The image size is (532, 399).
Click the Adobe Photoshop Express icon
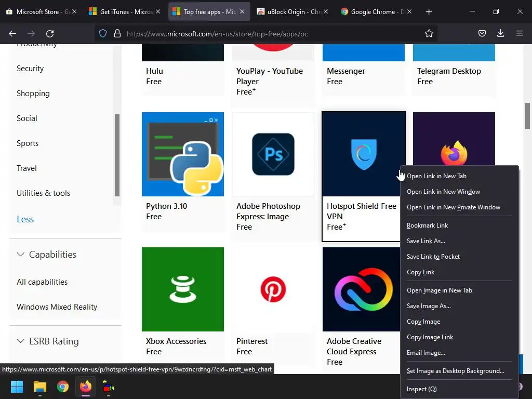click(273, 154)
